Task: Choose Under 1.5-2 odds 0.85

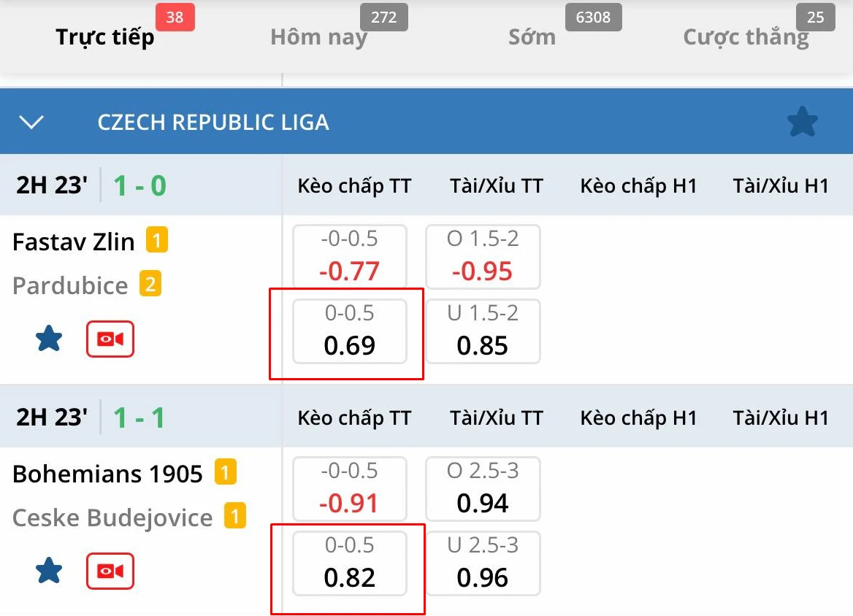Action: point(483,331)
